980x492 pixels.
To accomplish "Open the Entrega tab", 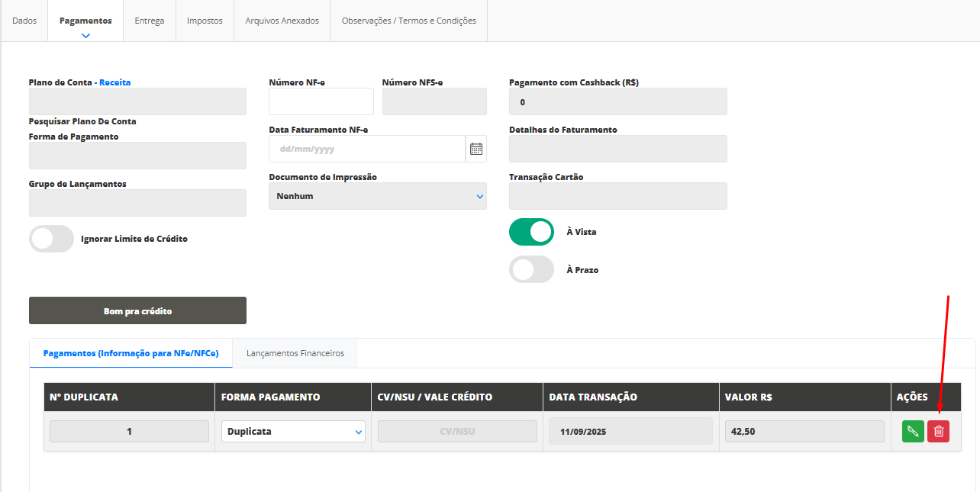I will point(150,21).
